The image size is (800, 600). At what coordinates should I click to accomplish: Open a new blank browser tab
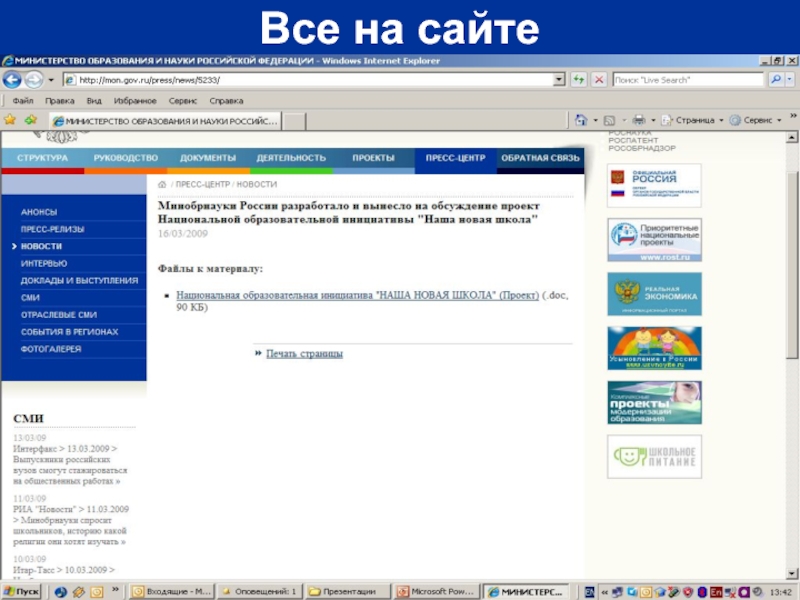point(294,121)
